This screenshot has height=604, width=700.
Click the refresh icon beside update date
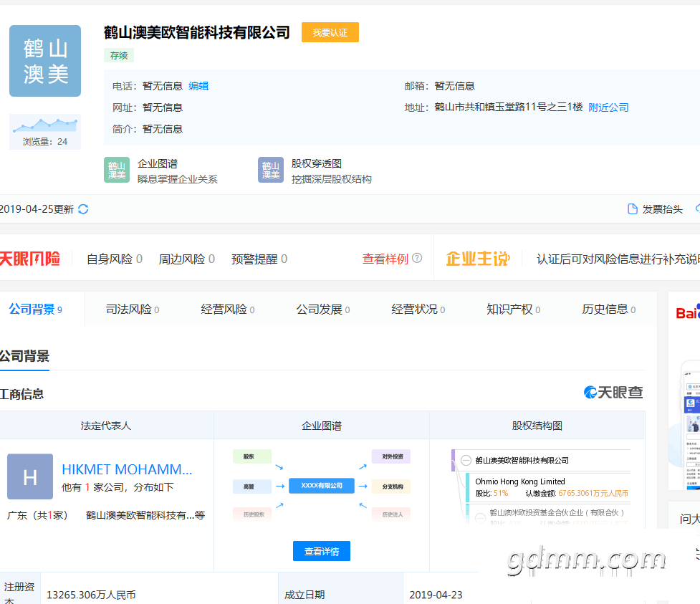83,209
